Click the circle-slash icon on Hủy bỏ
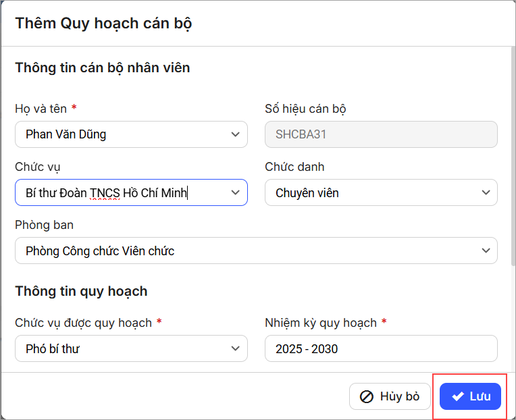The image size is (516, 420). 367,396
